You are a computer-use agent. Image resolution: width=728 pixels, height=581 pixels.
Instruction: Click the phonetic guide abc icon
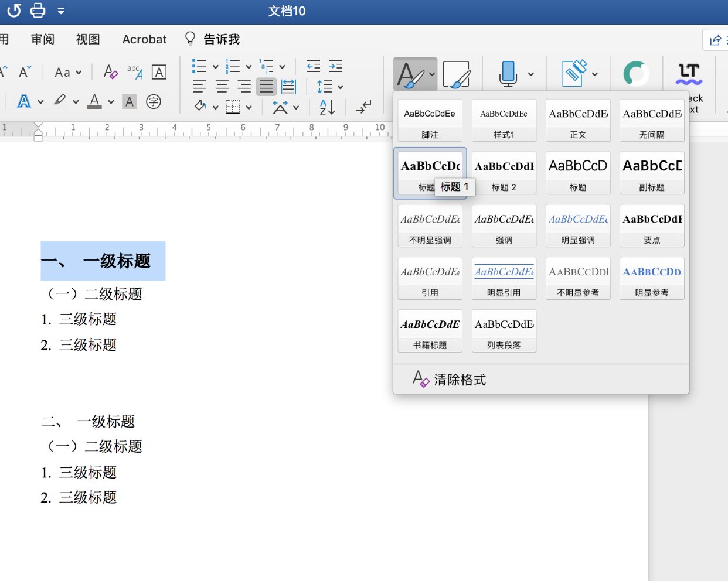135,72
